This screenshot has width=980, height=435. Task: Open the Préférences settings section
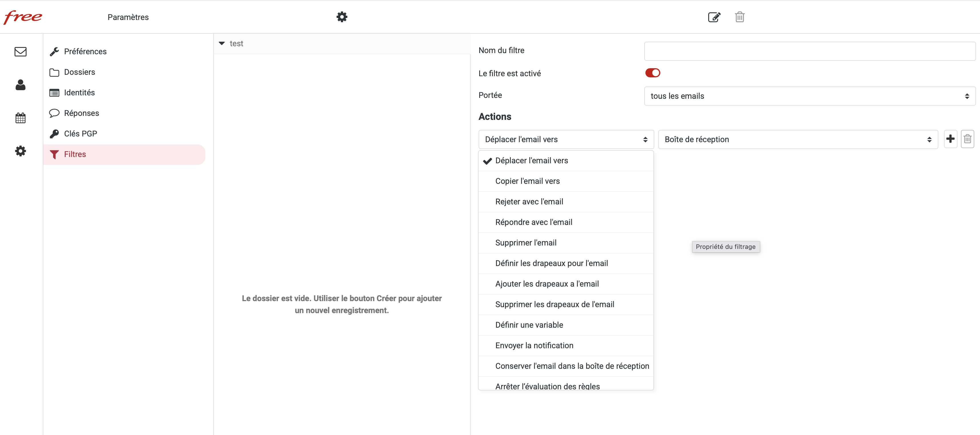(85, 52)
